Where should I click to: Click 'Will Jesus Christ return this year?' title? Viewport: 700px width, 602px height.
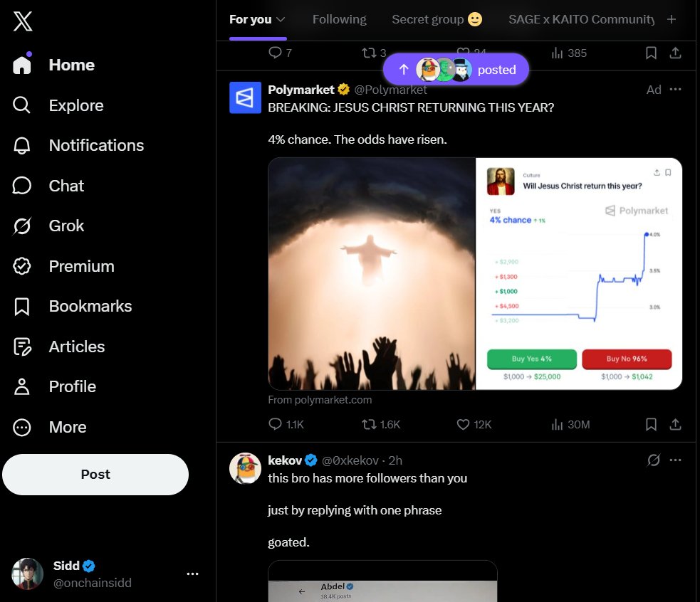pos(582,186)
